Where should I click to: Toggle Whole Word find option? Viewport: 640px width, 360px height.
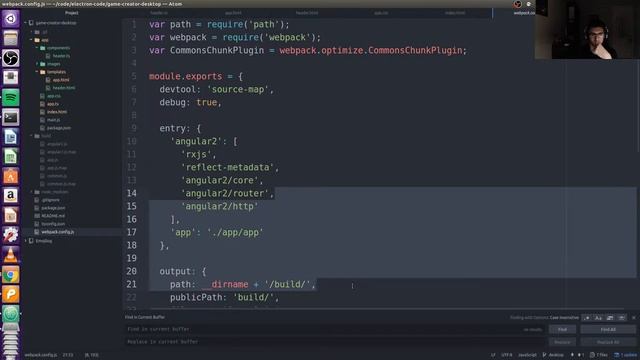coord(621,318)
